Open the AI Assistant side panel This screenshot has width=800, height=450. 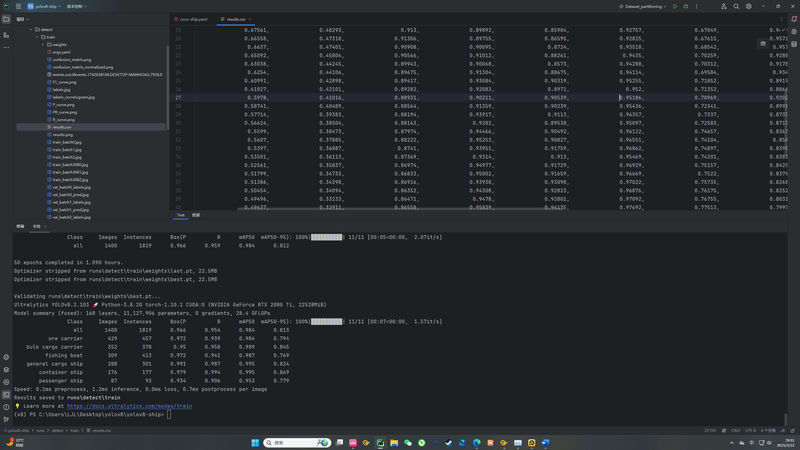(x=794, y=32)
